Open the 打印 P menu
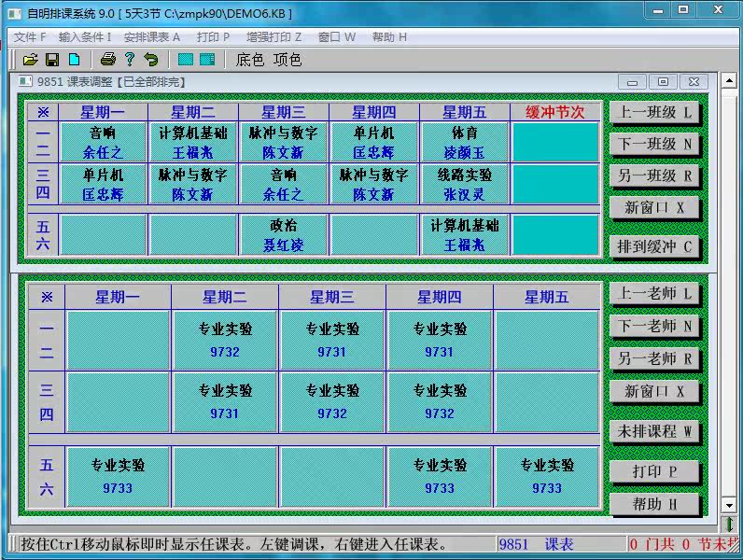 click(x=213, y=37)
